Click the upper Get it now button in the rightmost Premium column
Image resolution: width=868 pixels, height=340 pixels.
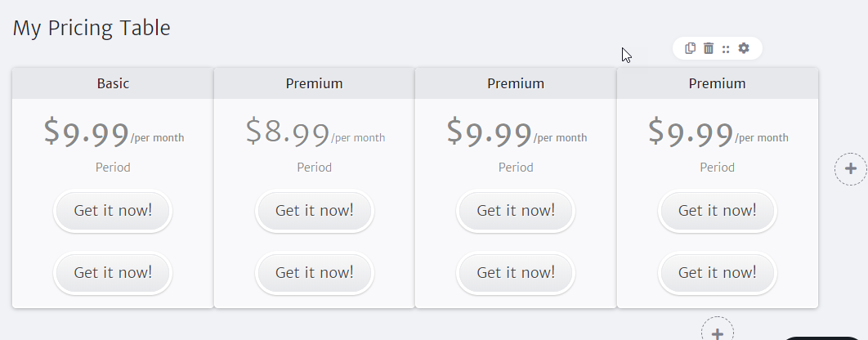pyautogui.click(x=718, y=211)
